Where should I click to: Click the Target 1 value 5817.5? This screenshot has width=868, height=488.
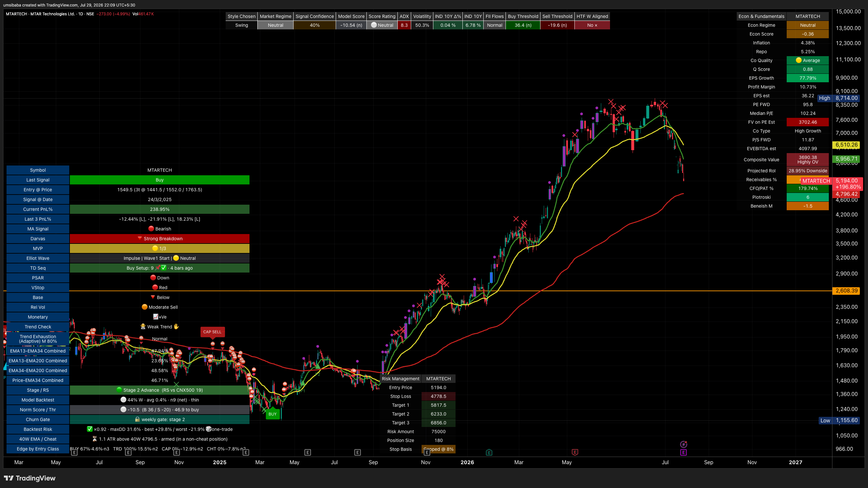point(438,405)
